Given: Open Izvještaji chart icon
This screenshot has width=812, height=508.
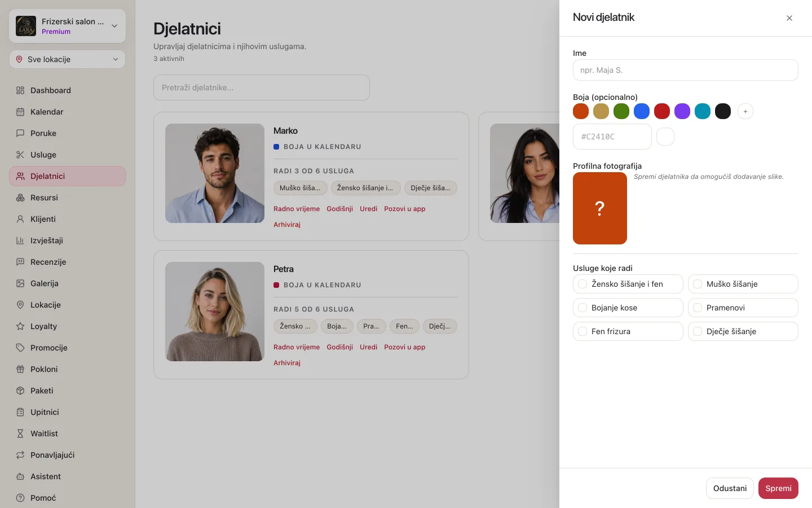Looking at the screenshot, I should point(20,240).
